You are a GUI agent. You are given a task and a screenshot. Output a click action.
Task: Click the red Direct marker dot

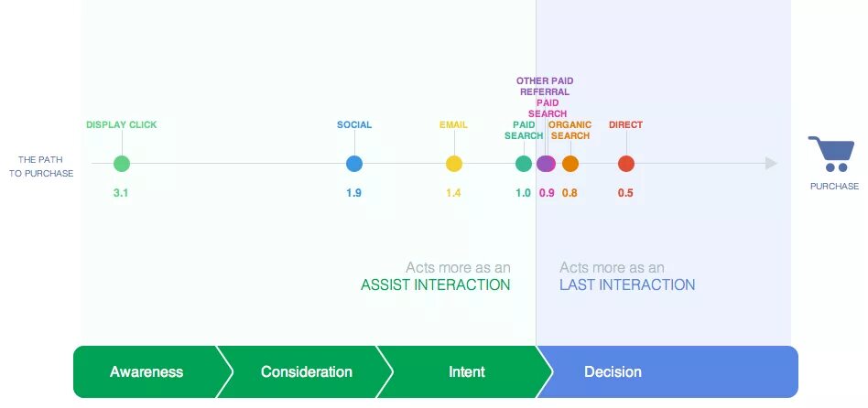(x=626, y=164)
